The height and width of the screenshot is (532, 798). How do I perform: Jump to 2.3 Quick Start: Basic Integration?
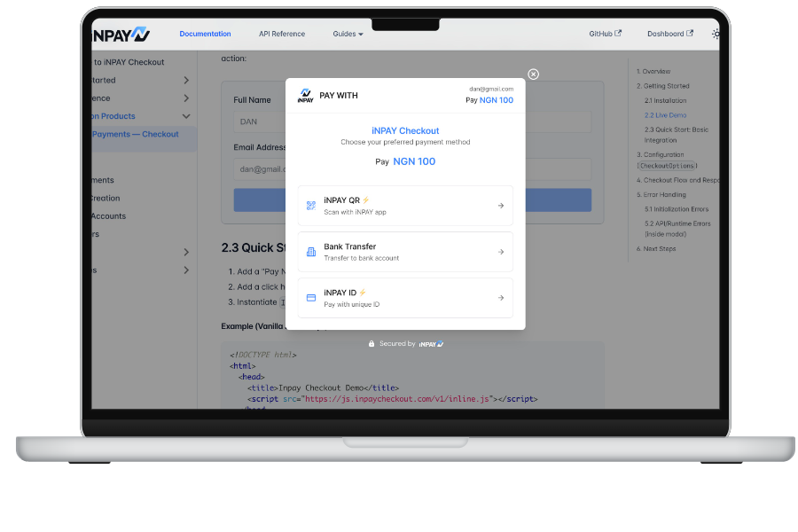pos(676,135)
